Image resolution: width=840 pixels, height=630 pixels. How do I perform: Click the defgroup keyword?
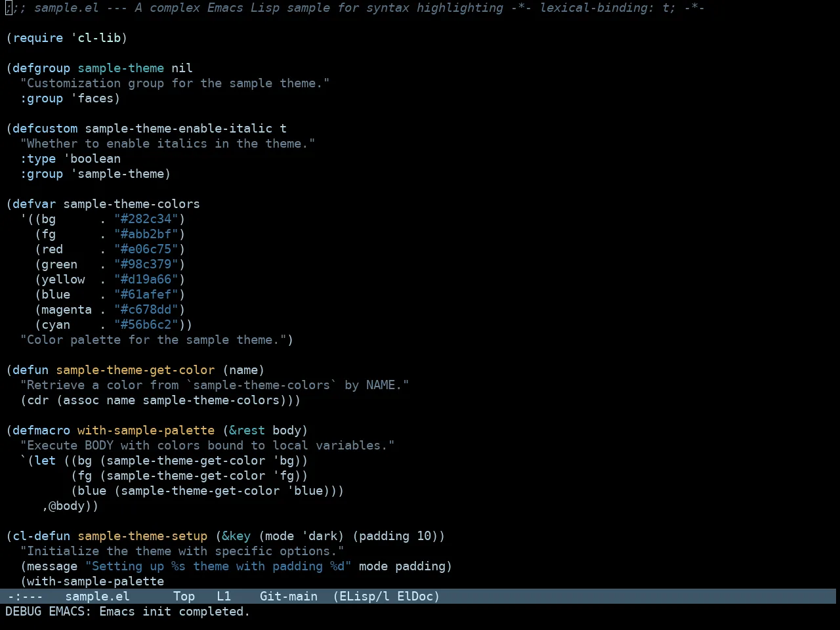(41, 68)
